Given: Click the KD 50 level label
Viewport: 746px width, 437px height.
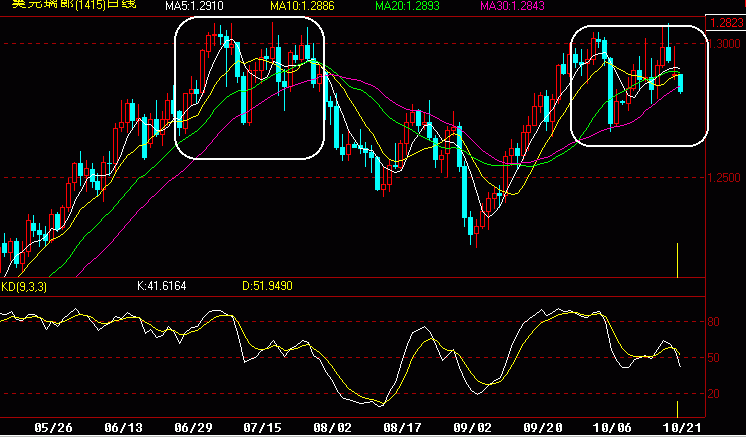Looking at the screenshot, I should [x=713, y=358].
